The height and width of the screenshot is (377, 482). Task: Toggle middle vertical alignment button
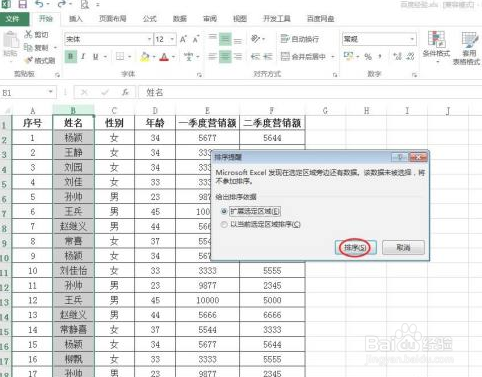[225, 39]
